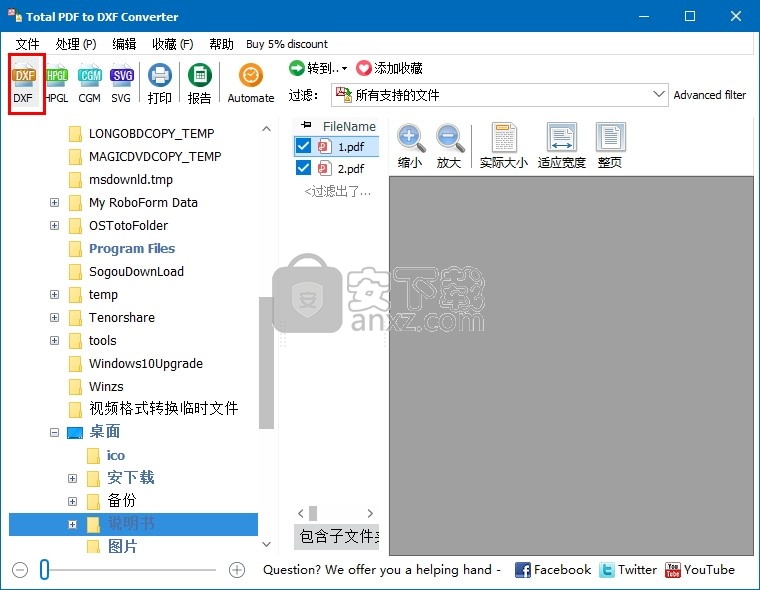Collapse the 桌面 tree node

54,432
